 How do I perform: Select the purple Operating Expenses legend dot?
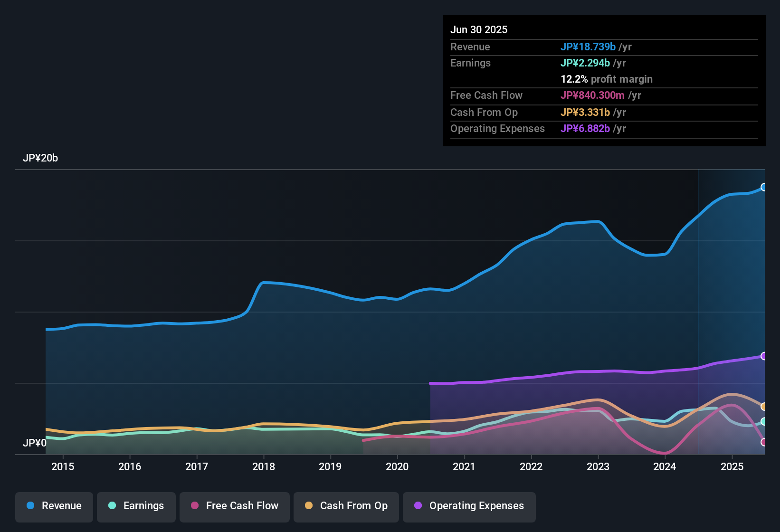coord(418,506)
